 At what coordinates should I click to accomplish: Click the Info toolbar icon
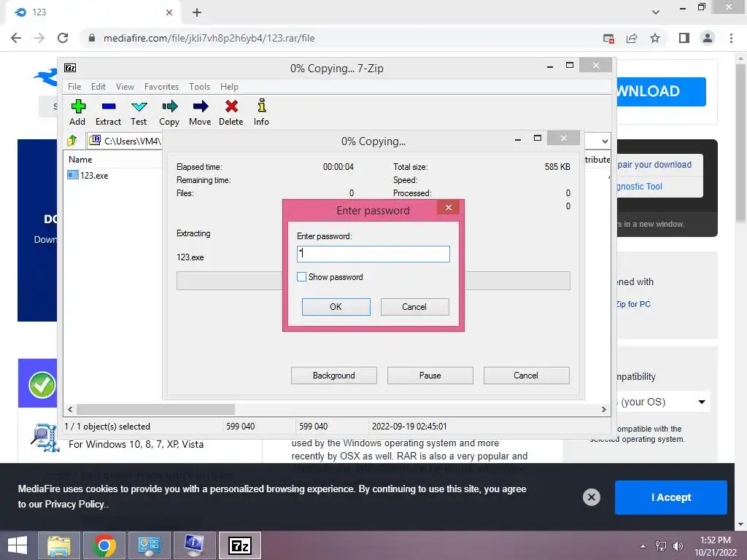[x=261, y=112]
